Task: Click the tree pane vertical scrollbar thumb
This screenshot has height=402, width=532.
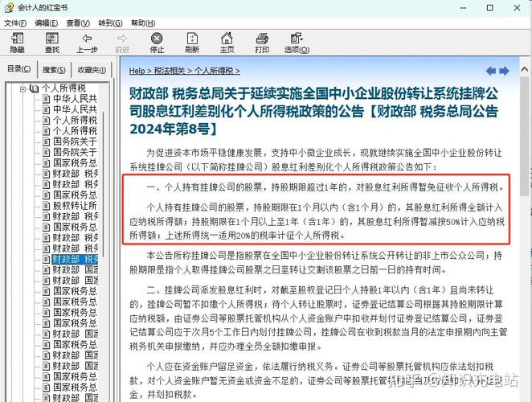Action: (x=102, y=183)
